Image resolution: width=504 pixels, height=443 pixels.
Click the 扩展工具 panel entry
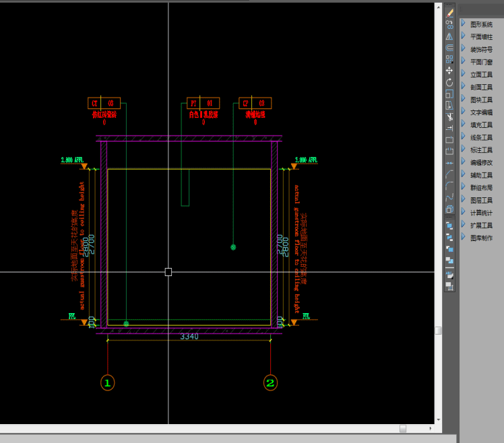pos(481,226)
